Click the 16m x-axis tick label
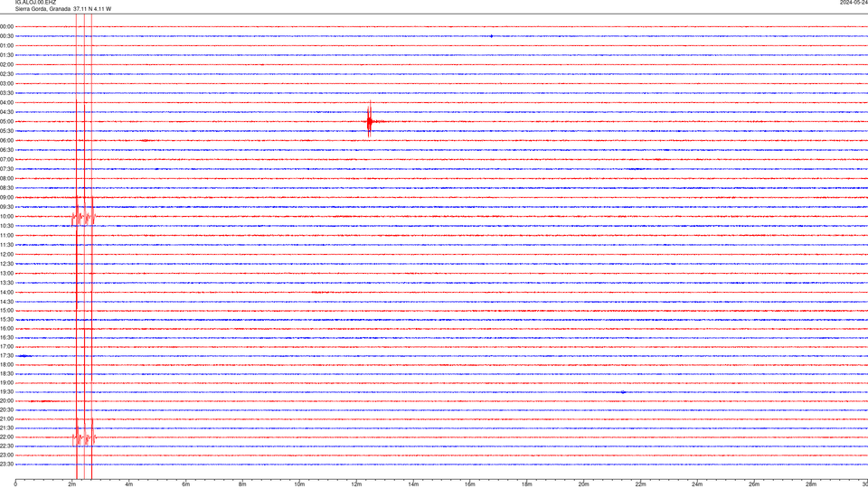Viewport: 868px width, 488px height. pos(470,484)
